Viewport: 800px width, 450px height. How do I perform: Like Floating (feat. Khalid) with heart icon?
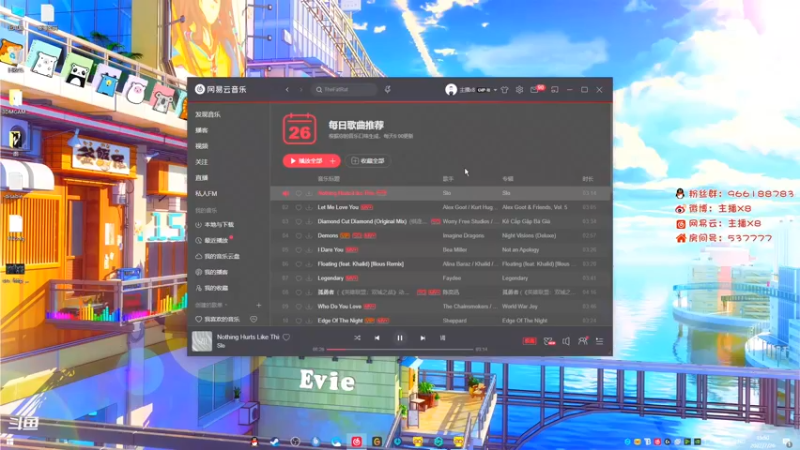298,264
